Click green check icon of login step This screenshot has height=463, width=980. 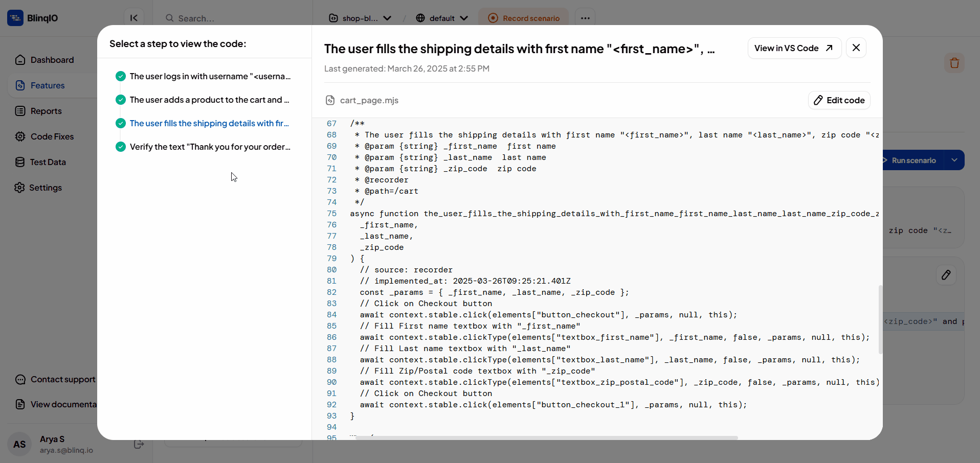pyautogui.click(x=121, y=76)
